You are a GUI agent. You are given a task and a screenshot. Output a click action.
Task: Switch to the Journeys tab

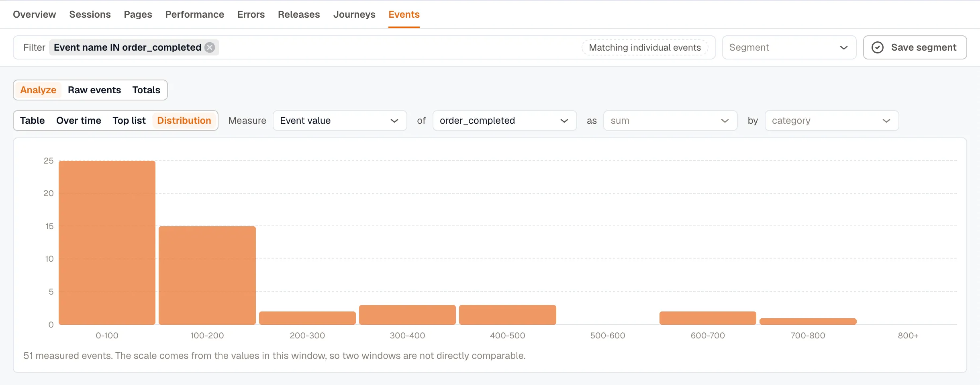[x=354, y=14]
